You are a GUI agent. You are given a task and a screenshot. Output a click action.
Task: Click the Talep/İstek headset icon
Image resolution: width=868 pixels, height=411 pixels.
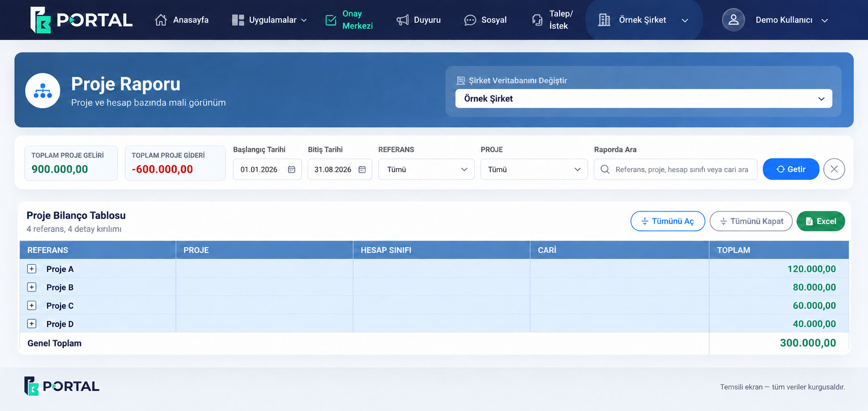click(x=537, y=20)
